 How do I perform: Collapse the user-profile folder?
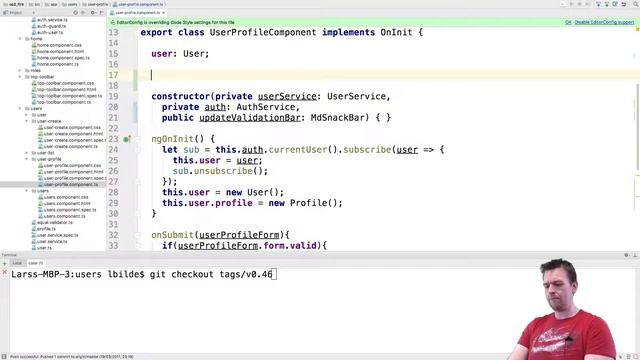pyautogui.click(x=27, y=159)
